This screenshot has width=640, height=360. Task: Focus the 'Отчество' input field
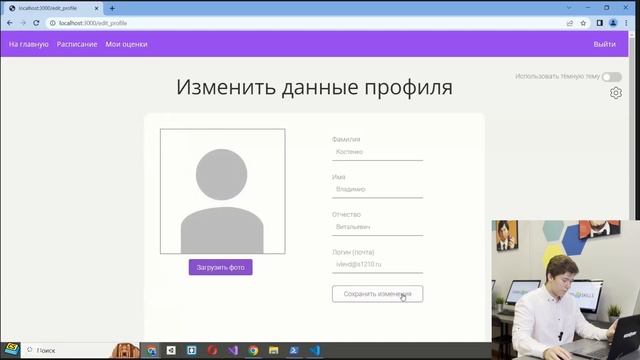(x=378, y=227)
